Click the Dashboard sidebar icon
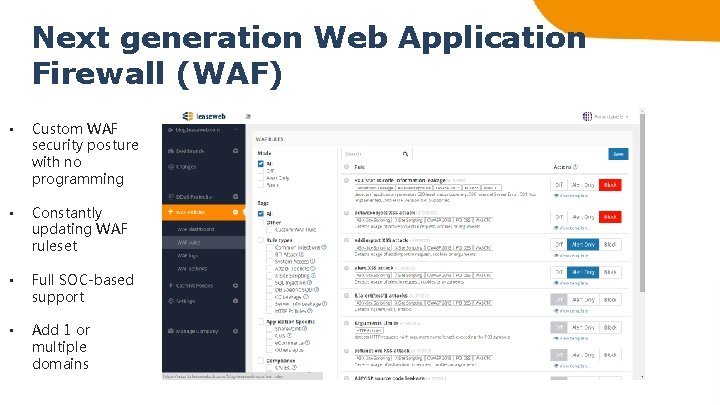The height and width of the screenshot is (405, 720). click(171, 151)
